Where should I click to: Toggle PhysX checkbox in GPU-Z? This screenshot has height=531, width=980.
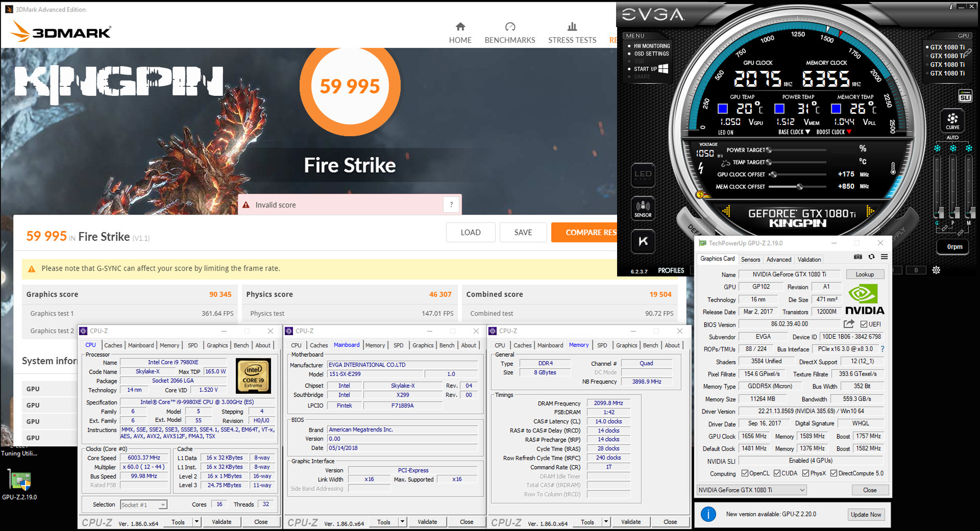805,473
